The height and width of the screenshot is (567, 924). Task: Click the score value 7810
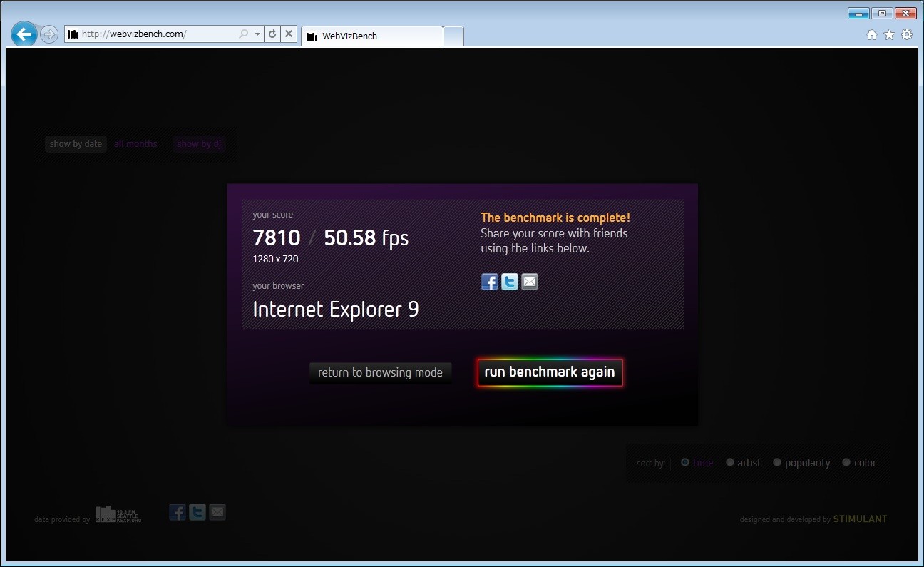[x=277, y=237]
